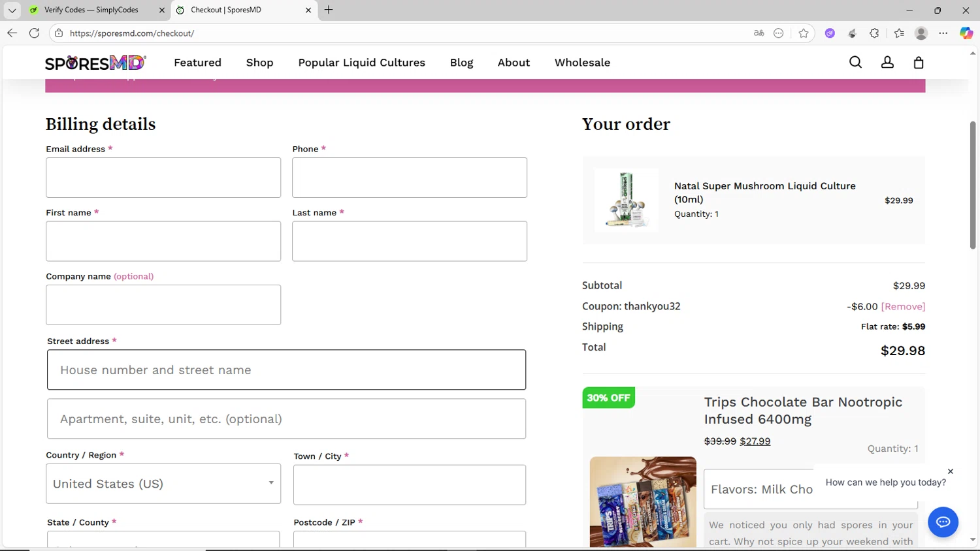Open the Featured menu
Image resolution: width=980 pixels, height=551 pixels.
pyautogui.click(x=197, y=63)
